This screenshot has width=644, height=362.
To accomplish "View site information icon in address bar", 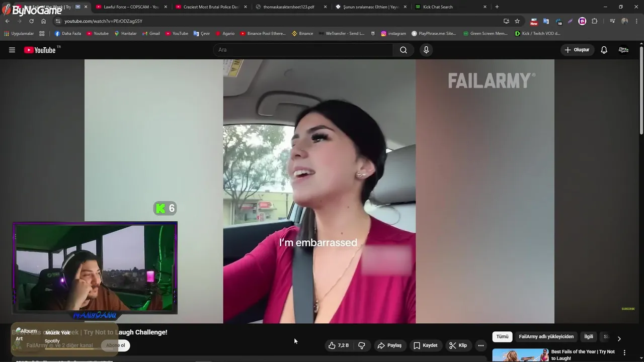I will (58, 21).
